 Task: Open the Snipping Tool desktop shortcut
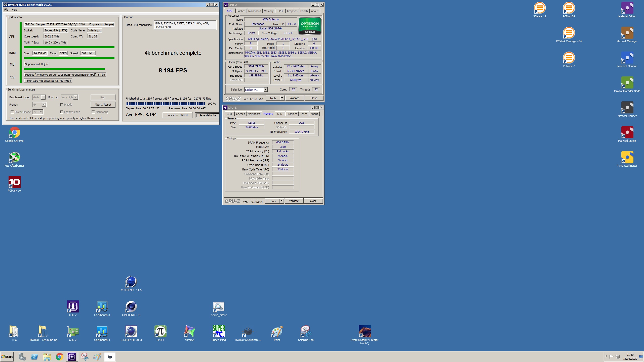[306, 334]
